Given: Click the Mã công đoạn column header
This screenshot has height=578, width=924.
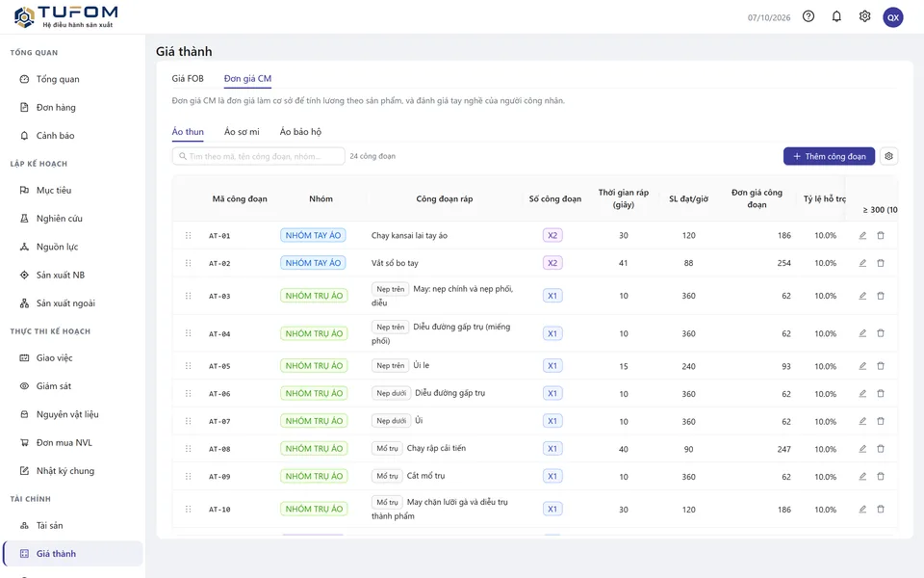Looking at the screenshot, I should click(x=240, y=198).
